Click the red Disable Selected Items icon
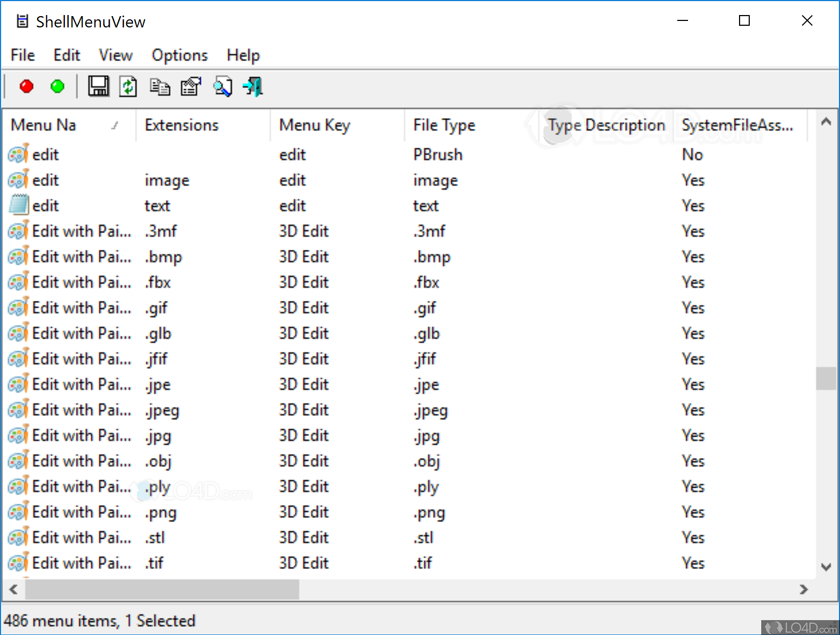 26,86
